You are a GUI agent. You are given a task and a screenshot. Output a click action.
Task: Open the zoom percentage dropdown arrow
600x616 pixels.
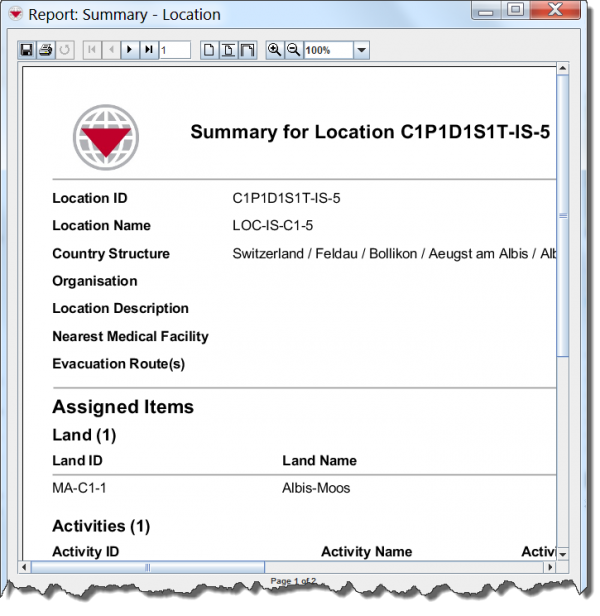pos(361,50)
